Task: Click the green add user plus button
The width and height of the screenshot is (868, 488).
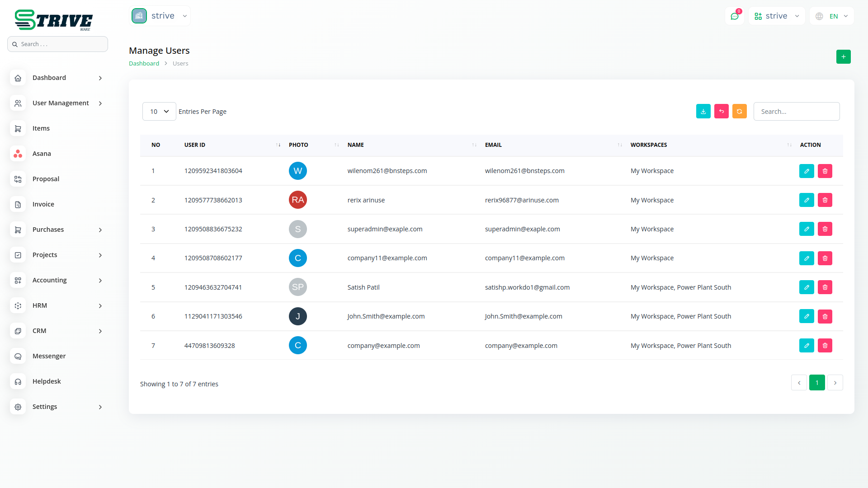Action: pos(843,56)
